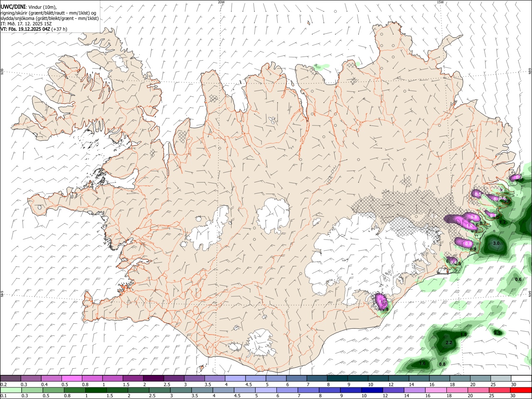Click the bright red 30 swatch in the rain legend
This screenshot has height=399, width=532.
click(x=521, y=390)
